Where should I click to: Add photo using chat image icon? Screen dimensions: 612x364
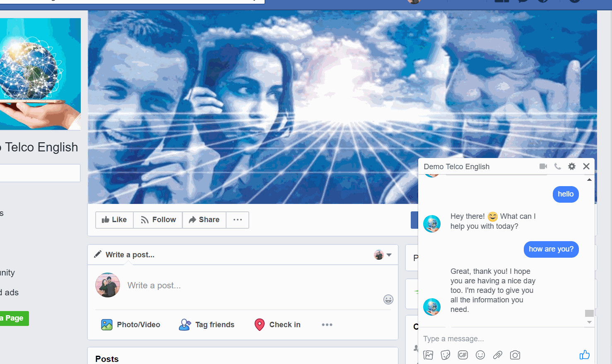click(428, 355)
